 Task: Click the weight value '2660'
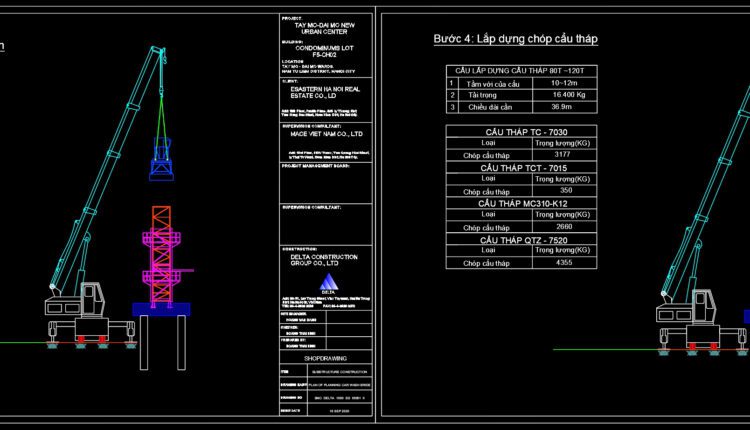[x=564, y=227]
